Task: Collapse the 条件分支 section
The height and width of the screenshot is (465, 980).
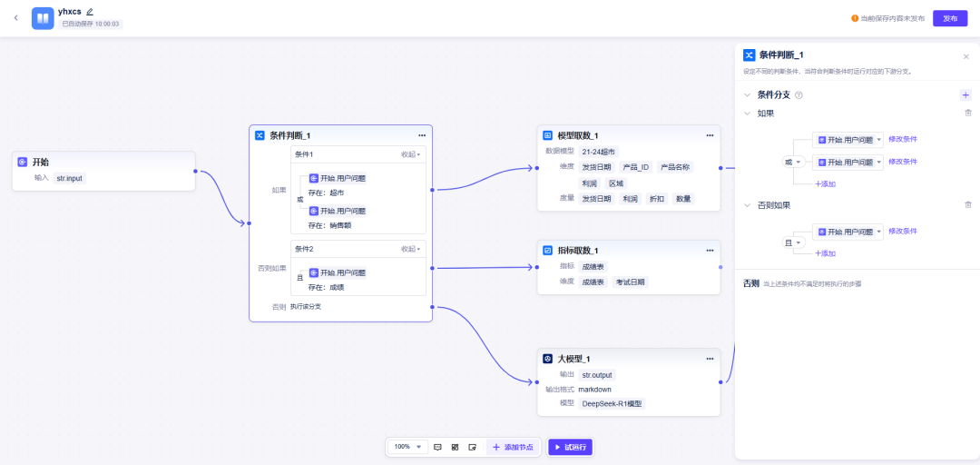Action: tap(746, 95)
